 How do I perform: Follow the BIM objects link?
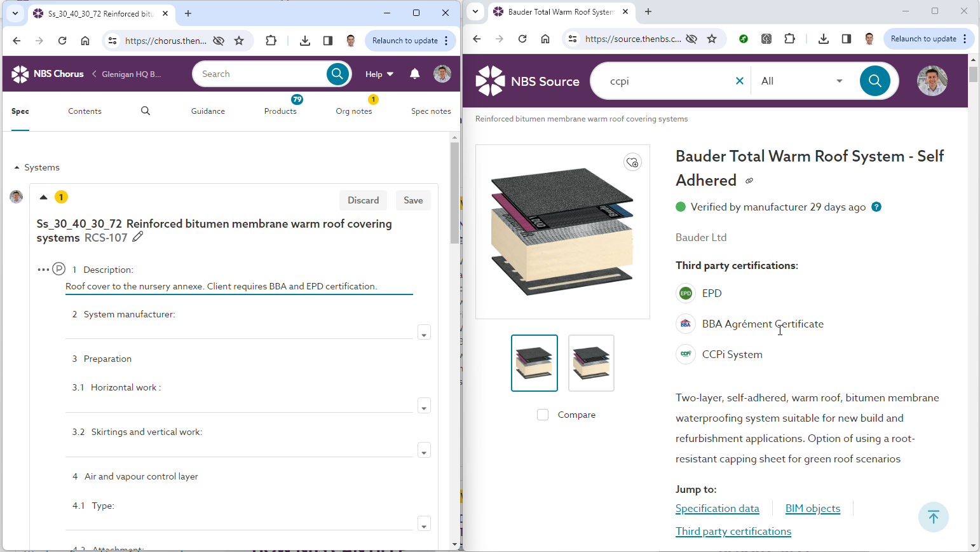pyautogui.click(x=813, y=508)
